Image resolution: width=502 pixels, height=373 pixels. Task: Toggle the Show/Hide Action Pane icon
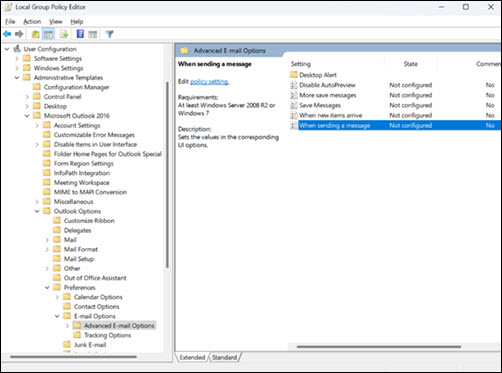93,34
